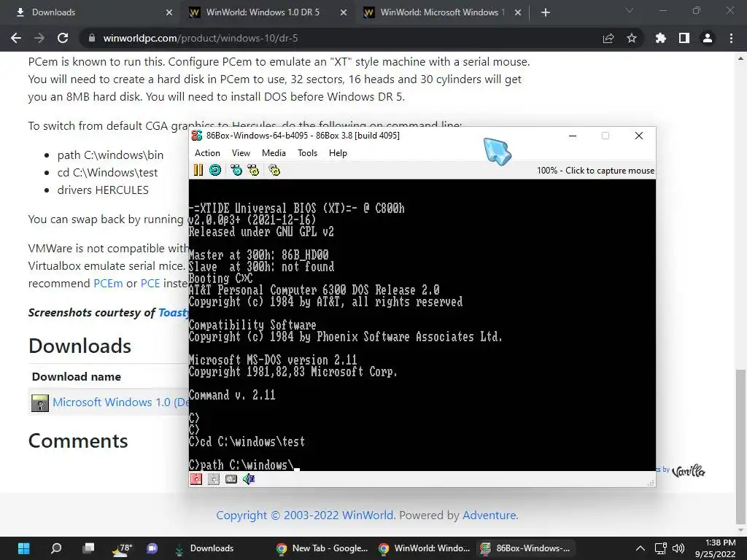Pause the 86Box emulation
The image size is (747, 560).
[198, 170]
